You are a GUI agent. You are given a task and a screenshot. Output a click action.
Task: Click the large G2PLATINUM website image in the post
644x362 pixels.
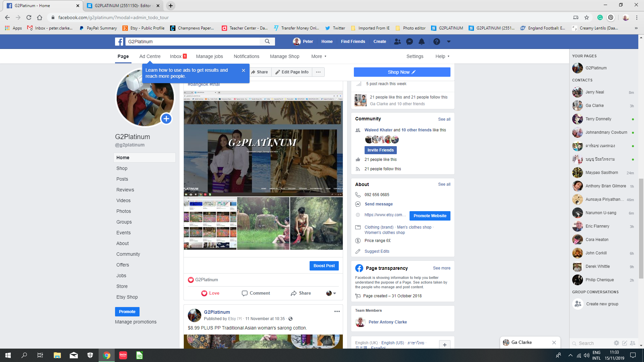[x=263, y=143]
